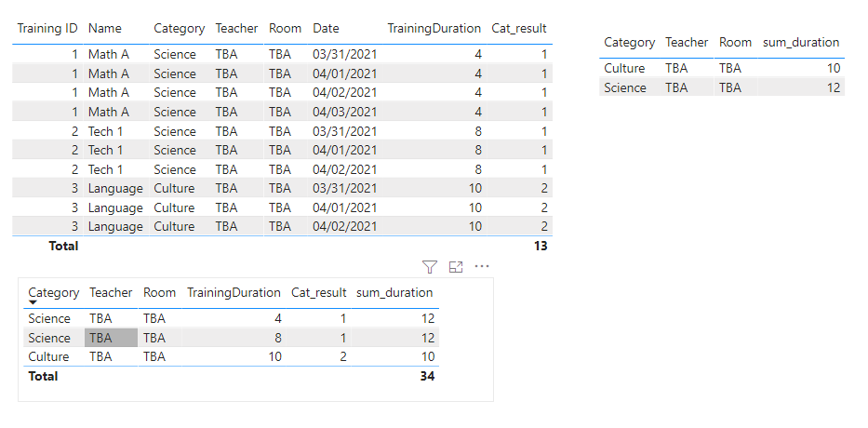The image size is (868, 428).
Task: Click the Room header in the bottom table
Action: click(159, 292)
